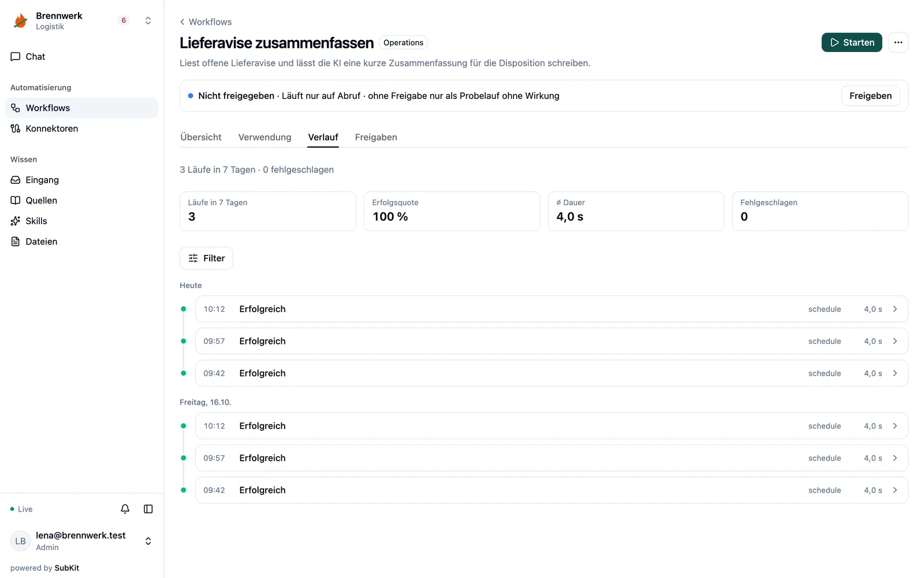924x578 pixels.
Task: Expand the Brennwerk workspace switcher
Action: pos(148,21)
